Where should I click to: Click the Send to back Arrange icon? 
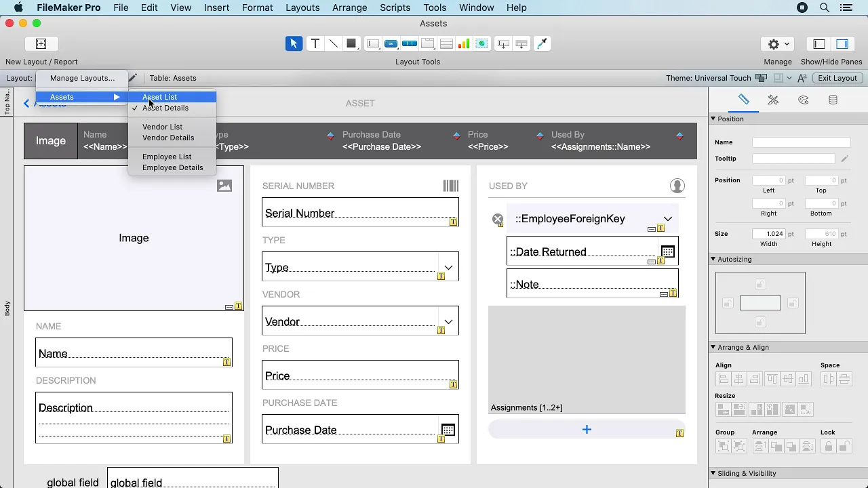tap(807, 446)
